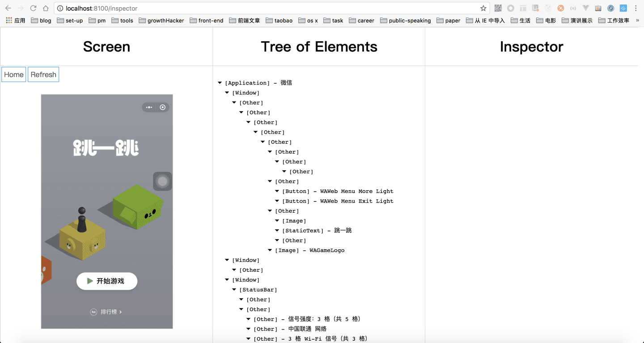Collapse the [StatusBar] node arrow

[234, 290]
